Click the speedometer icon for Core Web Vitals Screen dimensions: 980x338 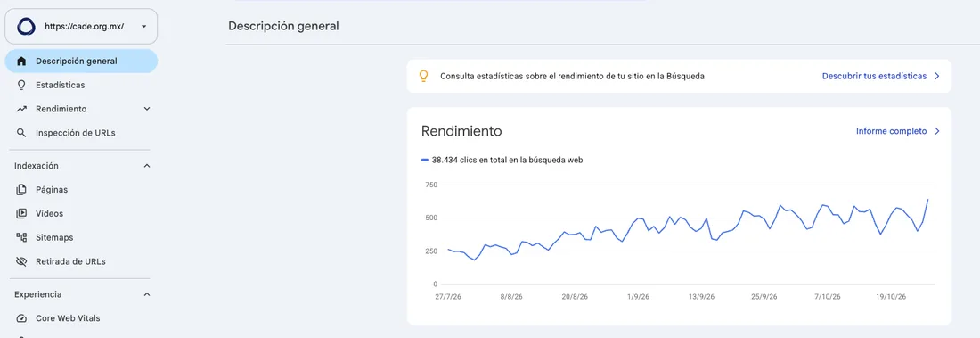[x=22, y=318]
